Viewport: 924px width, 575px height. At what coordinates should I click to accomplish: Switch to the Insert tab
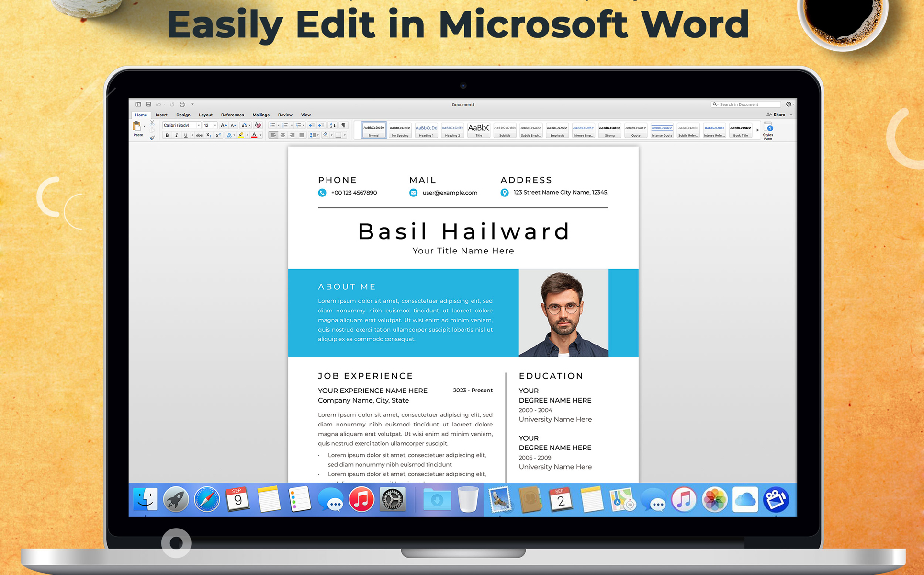(161, 115)
